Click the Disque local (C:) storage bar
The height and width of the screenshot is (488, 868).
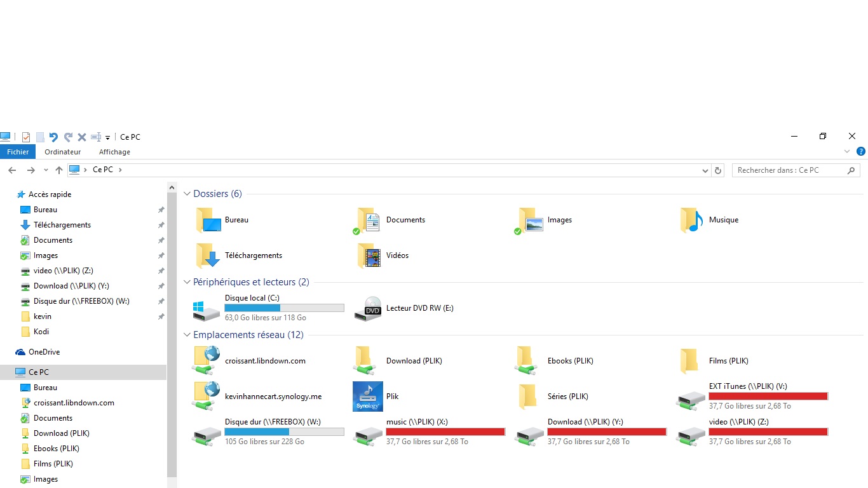284,308
